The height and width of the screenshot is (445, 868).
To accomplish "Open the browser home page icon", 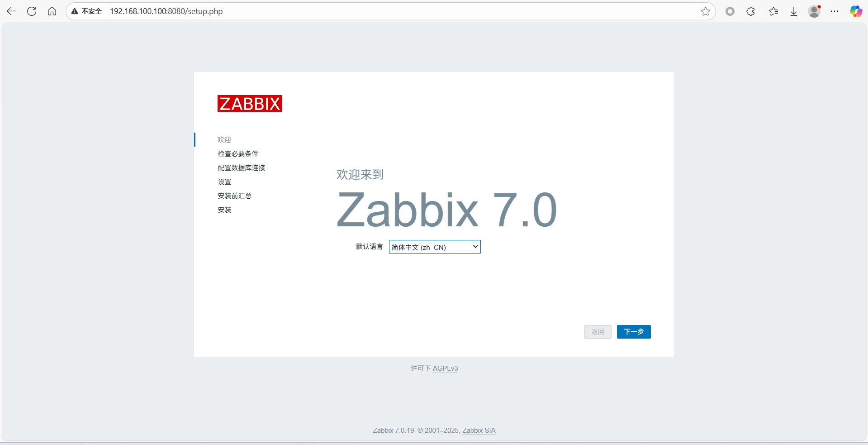I will click(52, 11).
